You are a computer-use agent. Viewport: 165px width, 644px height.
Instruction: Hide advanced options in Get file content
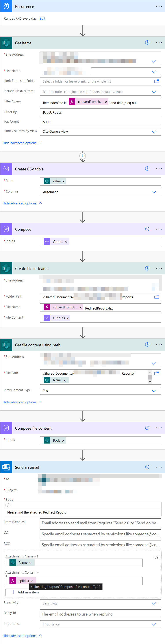22,402
